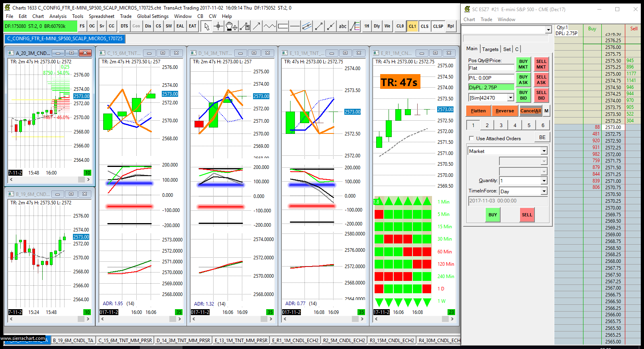Select quantity preset button 5
644x349 pixels.
pos(529,125)
